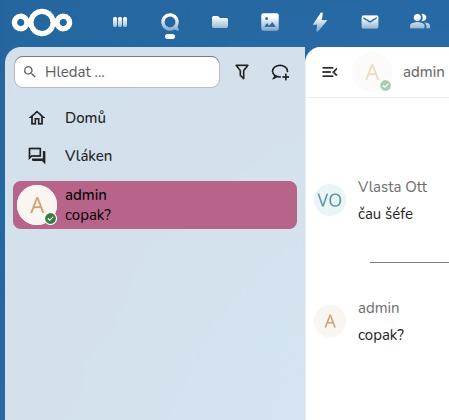
Task: Open the Nextcloud logo home link
Action: coord(42,22)
